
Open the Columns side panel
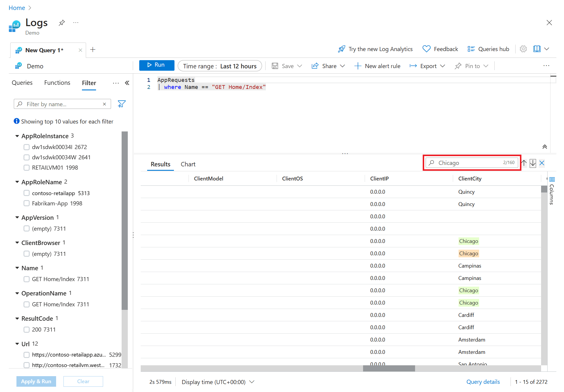[552, 191]
